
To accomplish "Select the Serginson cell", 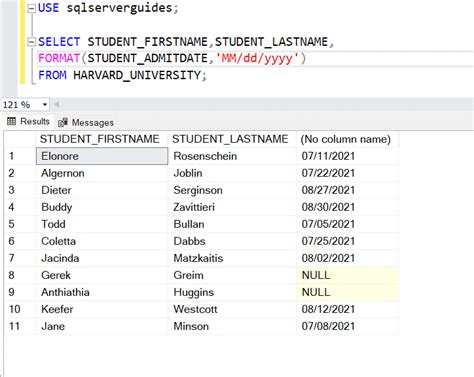I will [x=232, y=190].
